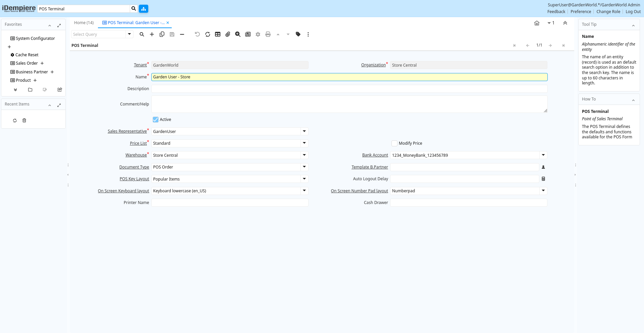This screenshot has width=644, height=333.
Task: Enable the Modify Price checkbox
Action: click(394, 143)
